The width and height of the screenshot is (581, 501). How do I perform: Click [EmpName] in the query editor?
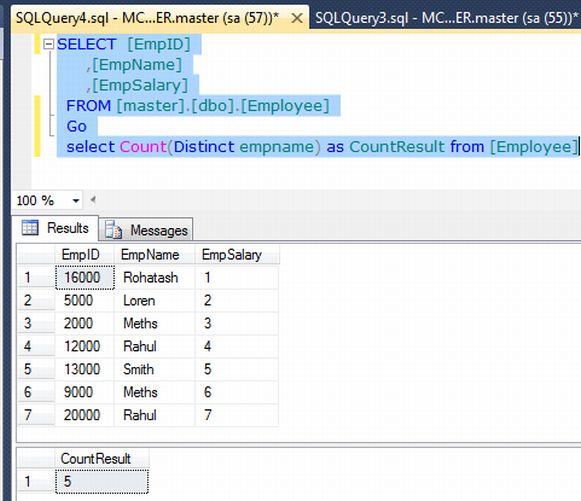click(137, 65)
